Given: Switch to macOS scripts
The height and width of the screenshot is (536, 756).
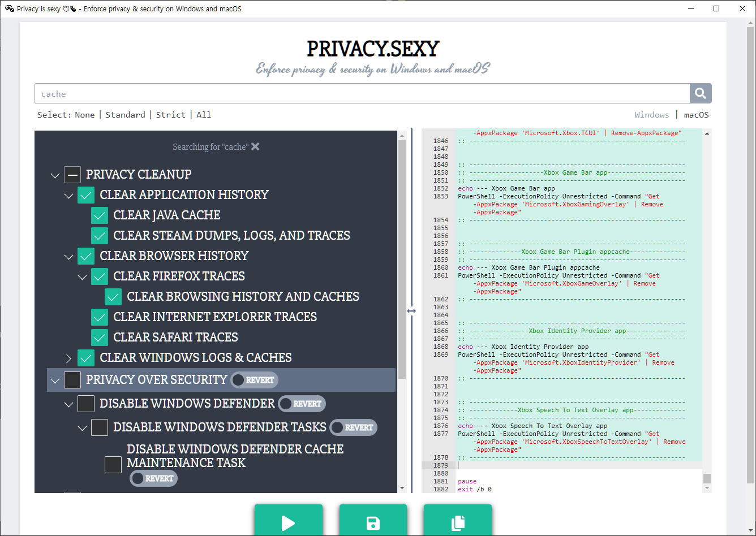Looking at the screenshot, I should [696, 115].
